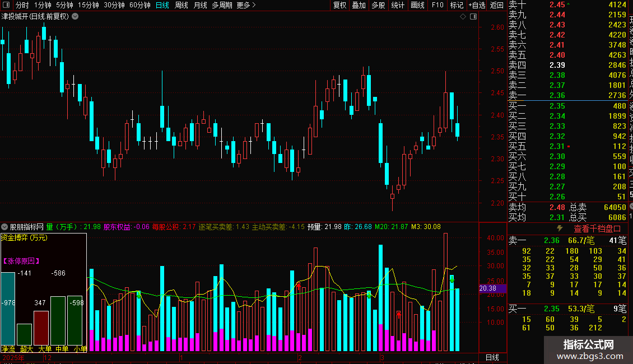Switch to 60分钟 period tab

[140, 5]
